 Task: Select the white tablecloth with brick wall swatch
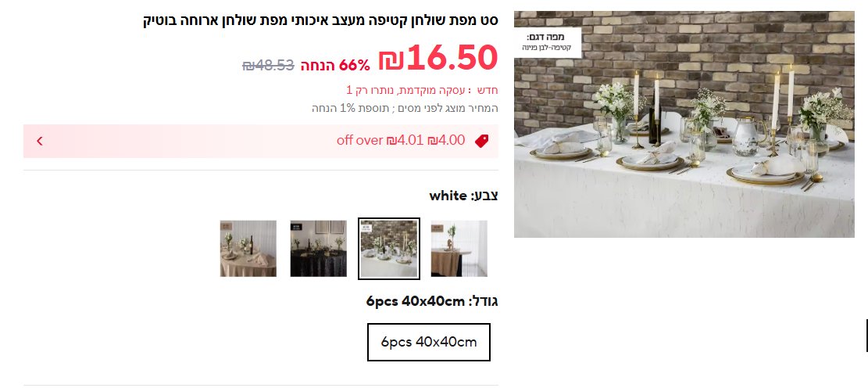click(x=388, y=248)
